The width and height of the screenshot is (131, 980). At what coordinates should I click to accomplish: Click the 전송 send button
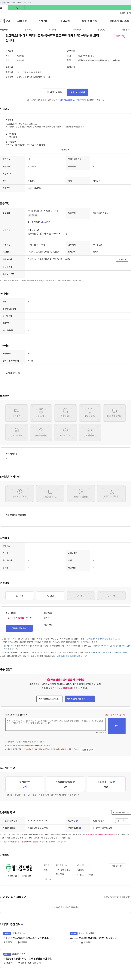(x=117, y=726)
